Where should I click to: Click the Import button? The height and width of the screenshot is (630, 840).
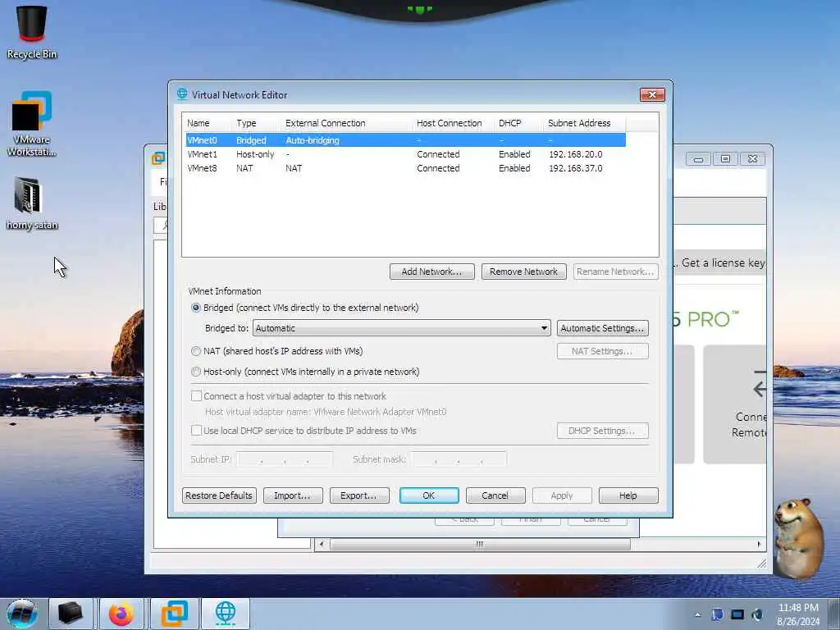click(293, 495)
